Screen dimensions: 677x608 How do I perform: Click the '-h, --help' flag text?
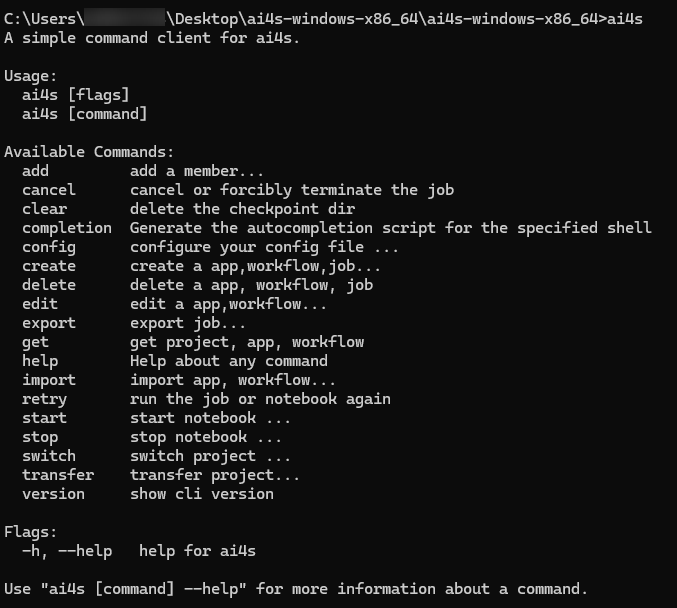(67, 551)
